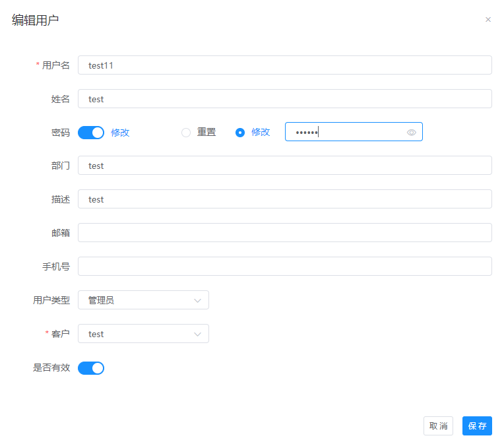Viewport: 504px width, 446px height.
Task: Close the 编辑用户 dialog with the X icon
Action: (x=488, y=20)
